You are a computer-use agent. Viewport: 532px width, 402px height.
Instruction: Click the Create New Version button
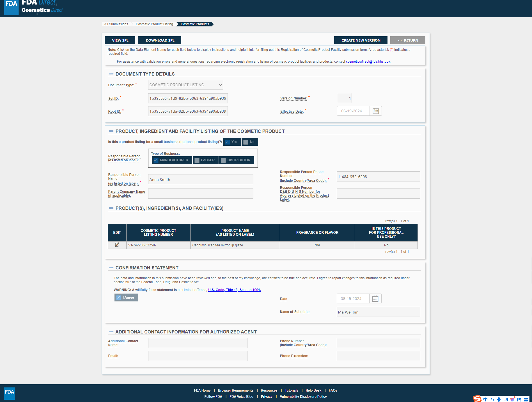361,40
